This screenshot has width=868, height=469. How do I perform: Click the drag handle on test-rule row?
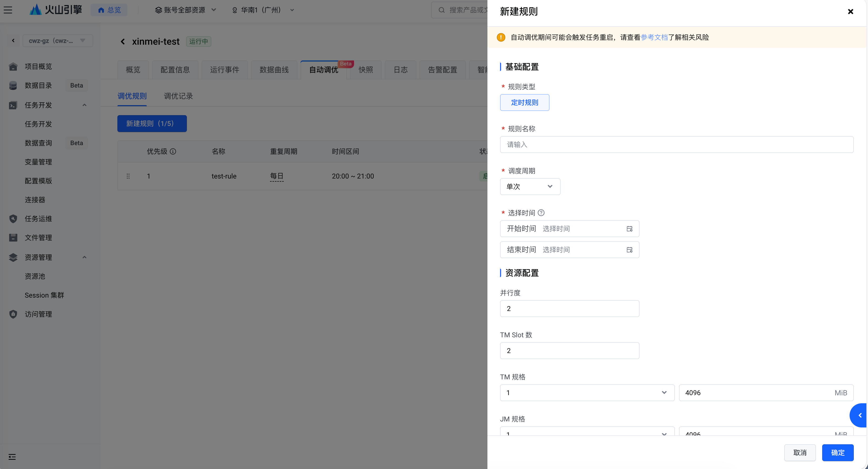128,176
